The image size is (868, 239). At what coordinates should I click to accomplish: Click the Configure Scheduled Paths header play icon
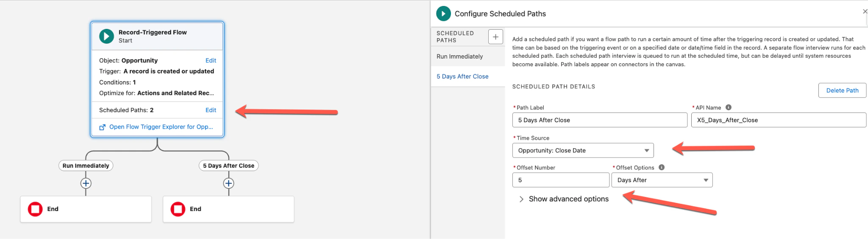click(x=443, y=14)
